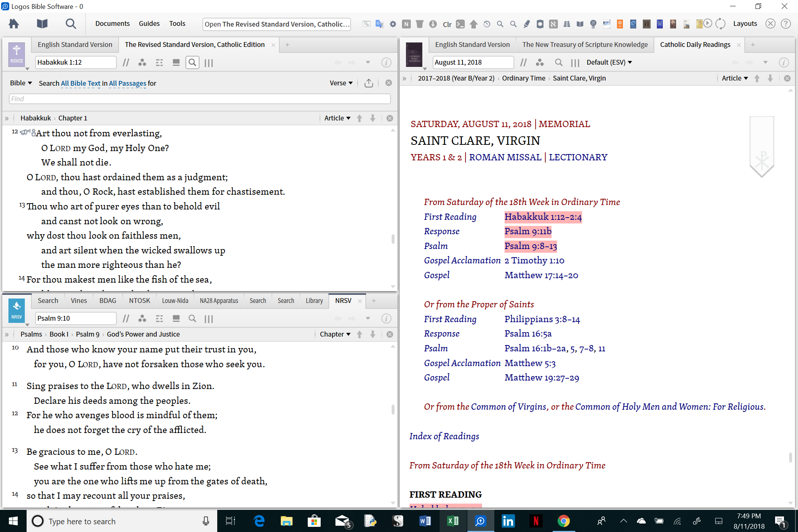Image resolution: width=798 pixels, height=532 pixels.
Task: Open the Library icon in the top toolbar
Action: [42, 24]
